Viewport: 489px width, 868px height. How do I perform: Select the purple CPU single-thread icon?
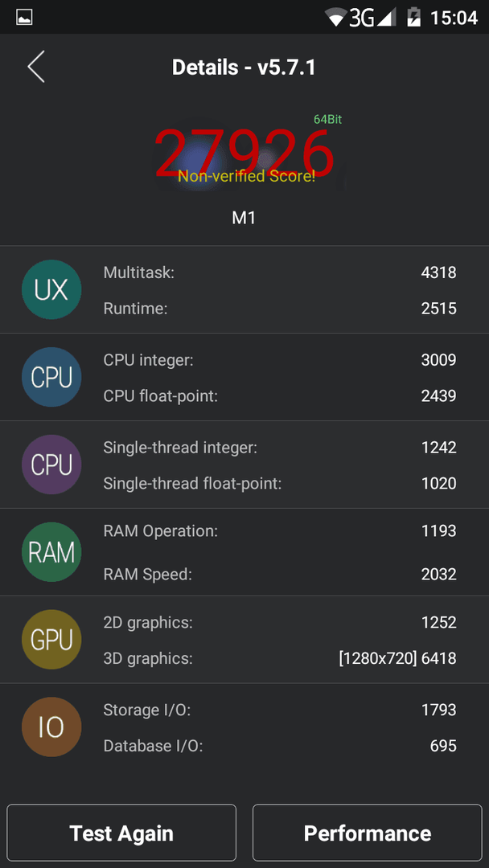click(x=51, y=465)
